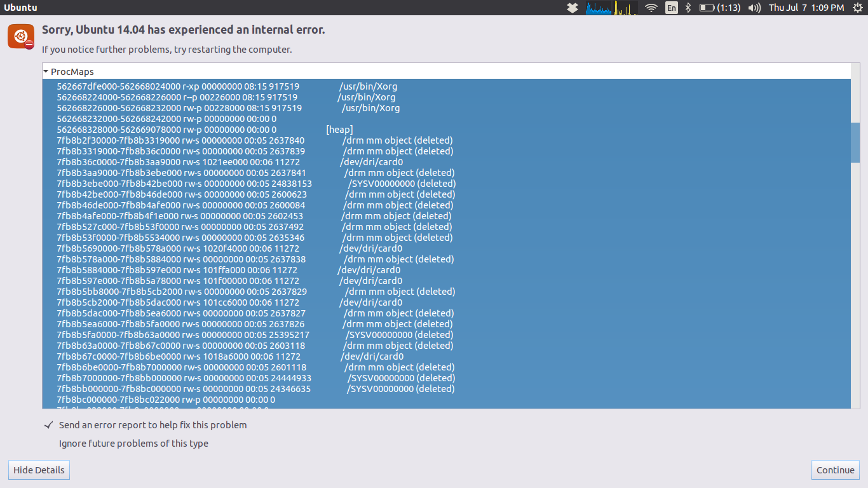Uncheck Send an error report option
868x488 pixels.
(x=48, y=425)
